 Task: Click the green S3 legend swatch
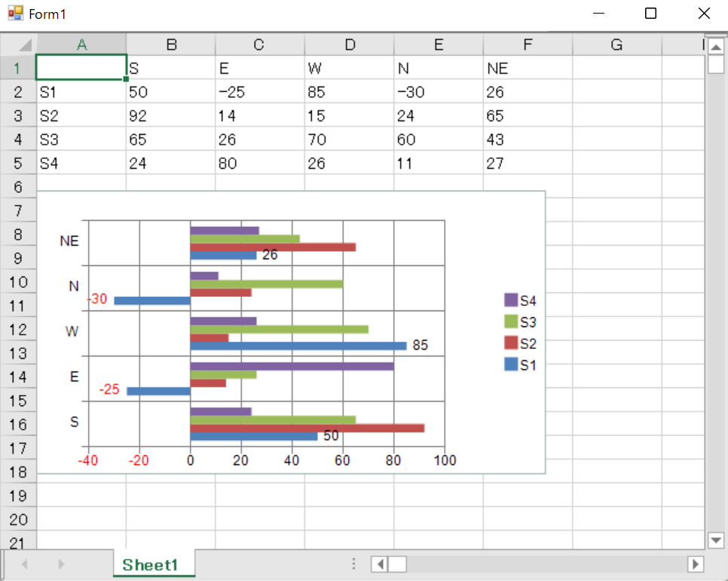pyautogui.click(x=511, y=321)
